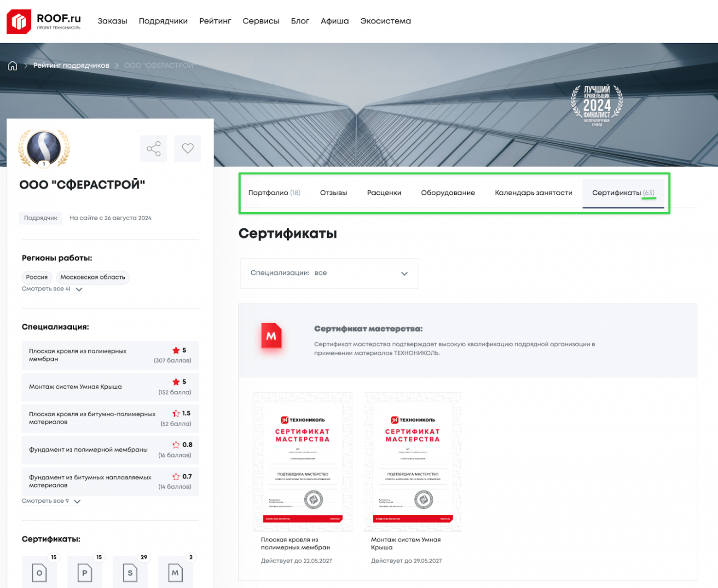Open the 'Блог' menu item
Image resolution: width=718 pixels, height=588 pixels.
300,21
